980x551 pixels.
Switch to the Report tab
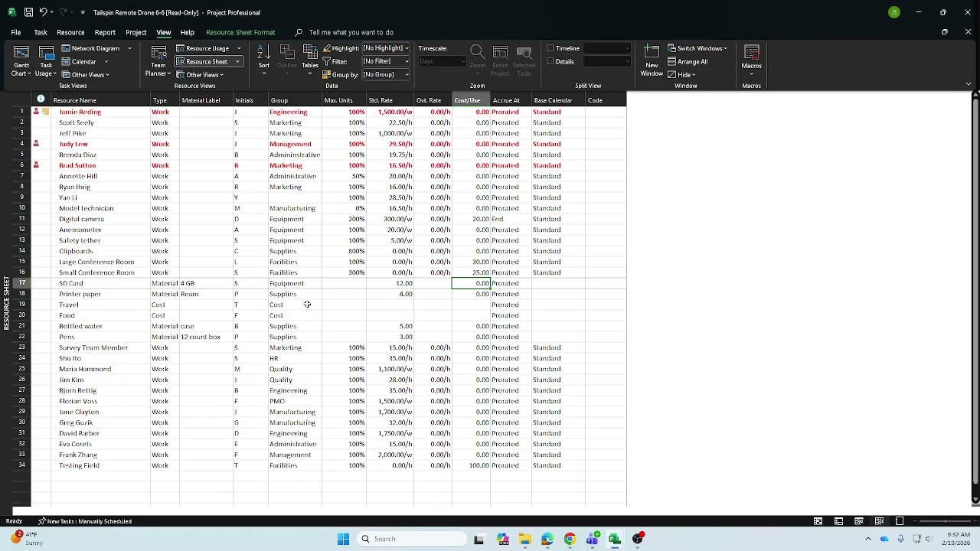click(105, 32)
